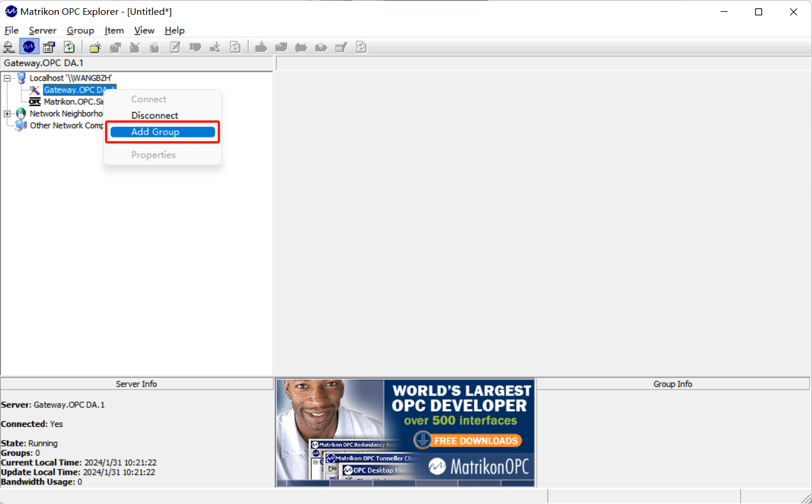Click the green-arrows refresh toolbar icon

69,47
